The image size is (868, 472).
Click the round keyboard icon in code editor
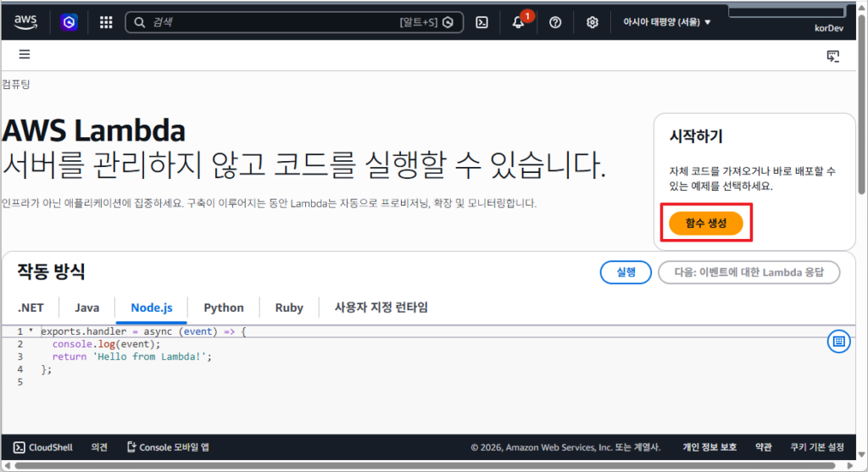tap(838, 342)
